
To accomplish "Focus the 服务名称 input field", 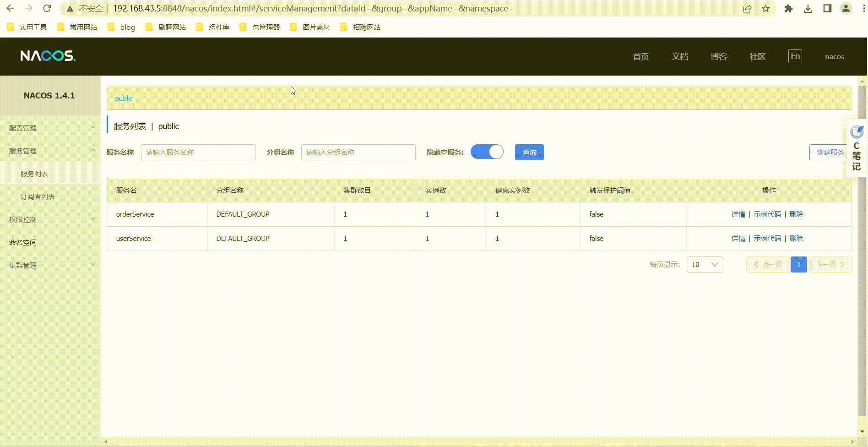I will [x=198, y=152].
